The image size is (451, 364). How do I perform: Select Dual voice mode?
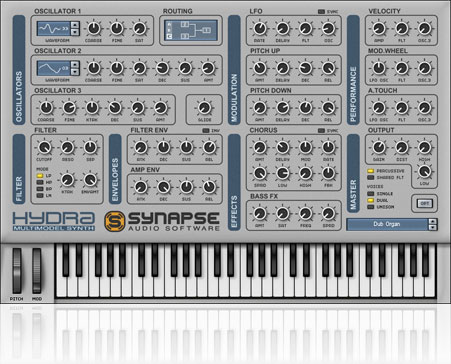click(x=370, y=200)
